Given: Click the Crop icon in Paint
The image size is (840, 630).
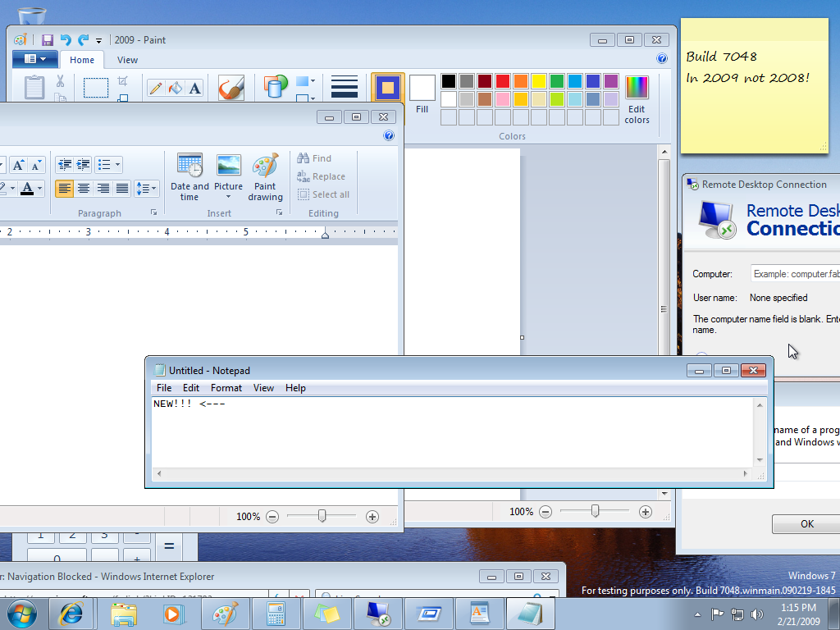Looking at the screenshot, I should [x=123, y=81].
